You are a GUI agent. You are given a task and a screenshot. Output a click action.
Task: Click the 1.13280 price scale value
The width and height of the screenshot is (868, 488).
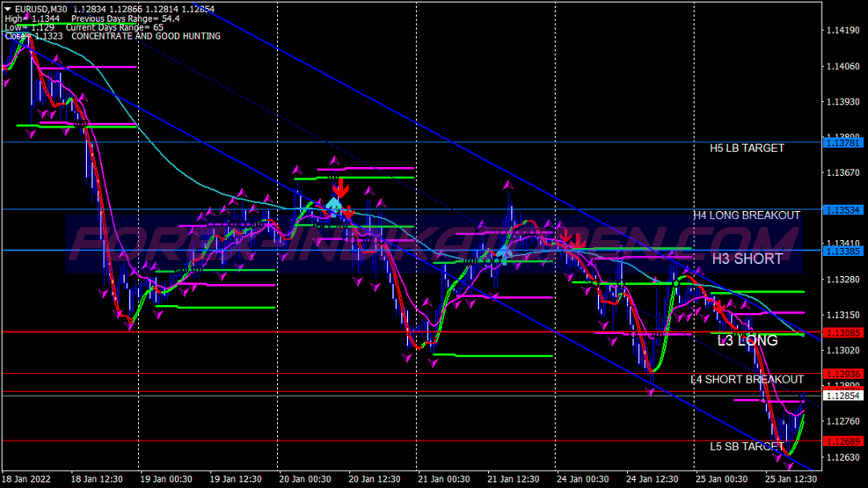coord(843,280)
